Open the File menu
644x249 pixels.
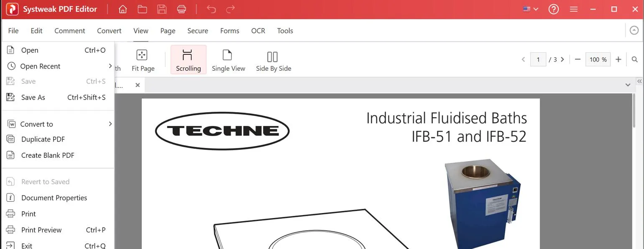(x=13, y=31)
